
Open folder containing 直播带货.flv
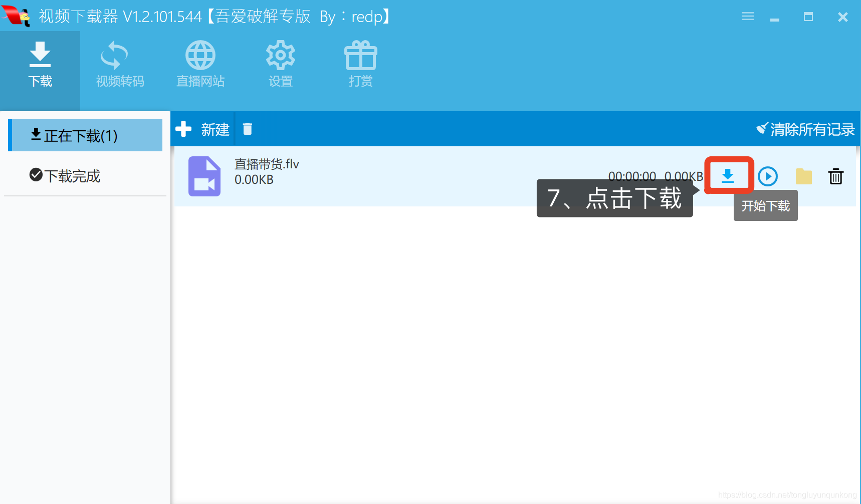click(803, 176)
